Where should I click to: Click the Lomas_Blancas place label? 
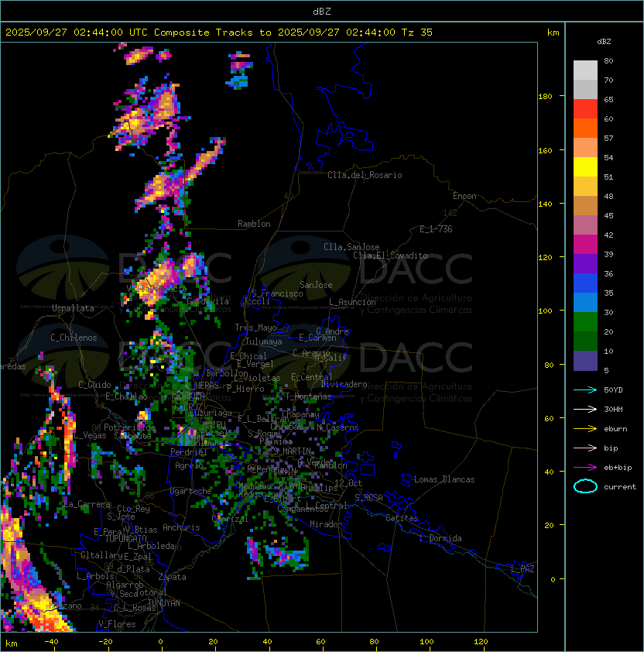point(444,479)
